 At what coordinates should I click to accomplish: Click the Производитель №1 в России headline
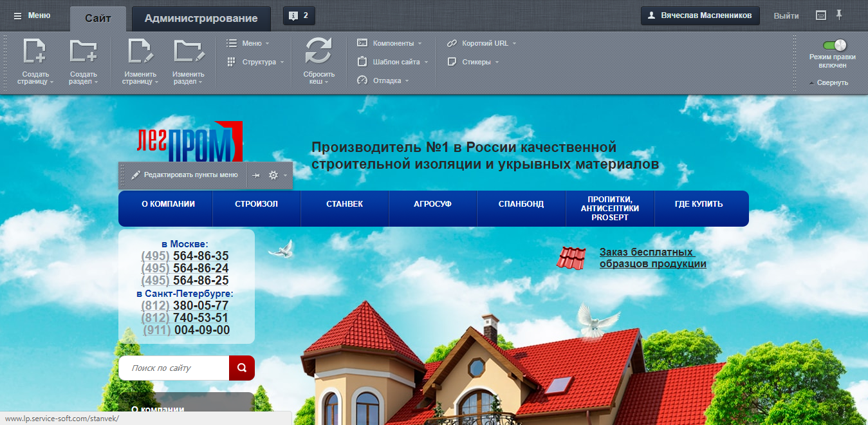(x=485, y=155)
